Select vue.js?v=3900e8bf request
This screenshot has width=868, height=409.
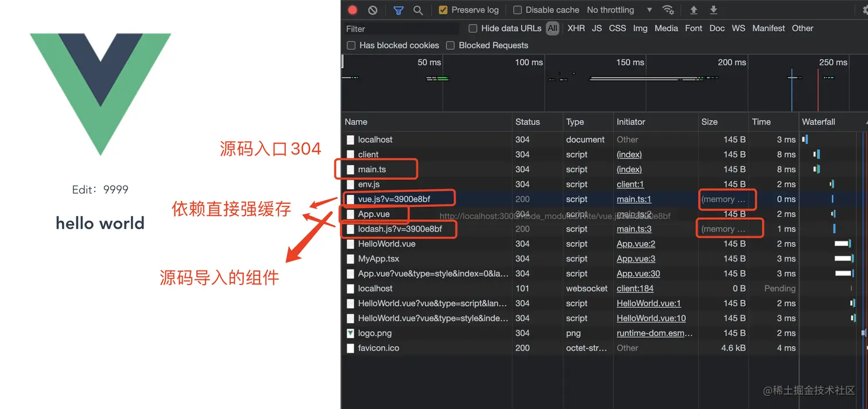point(394,199)
